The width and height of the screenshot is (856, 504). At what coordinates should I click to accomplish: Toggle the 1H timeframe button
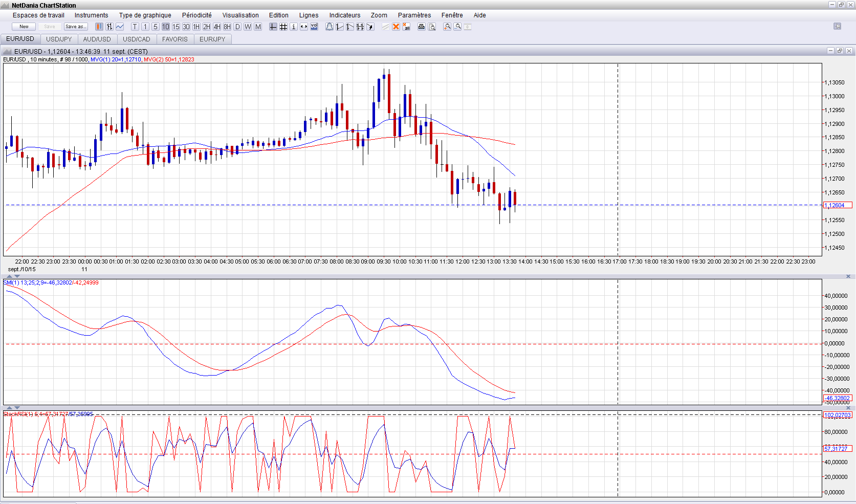pos(196,27)
